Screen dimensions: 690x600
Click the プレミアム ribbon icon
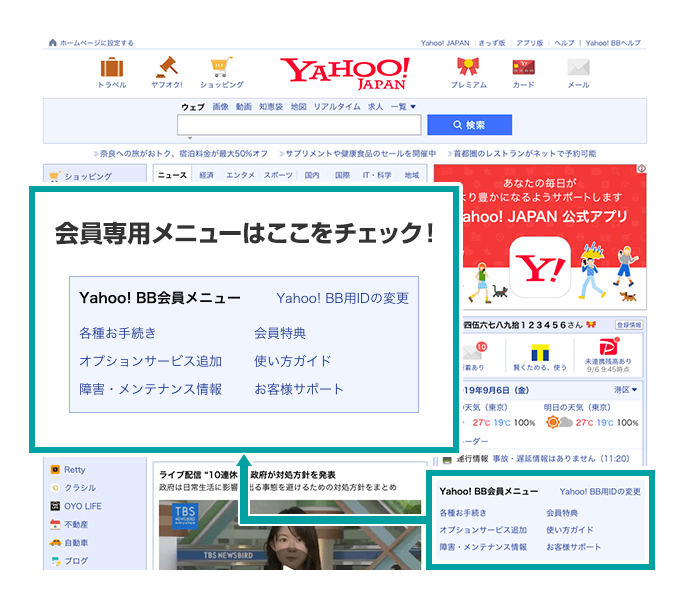[468, 68]
